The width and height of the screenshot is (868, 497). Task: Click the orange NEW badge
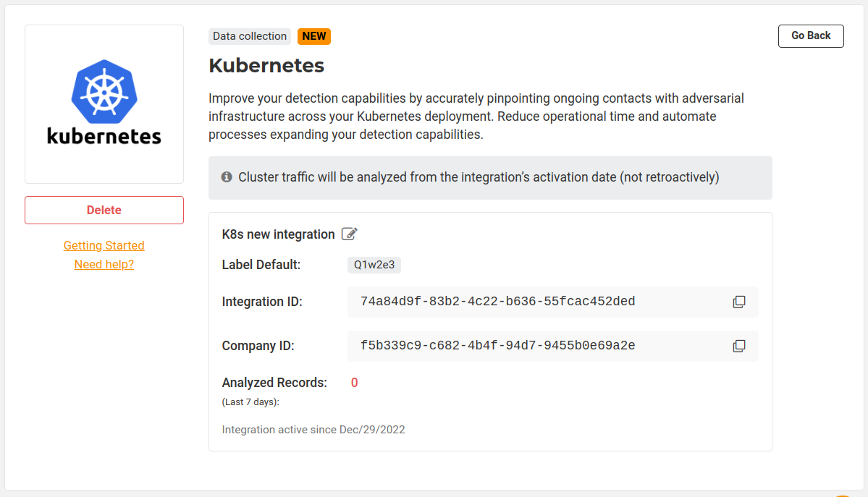tap(314, 36)
